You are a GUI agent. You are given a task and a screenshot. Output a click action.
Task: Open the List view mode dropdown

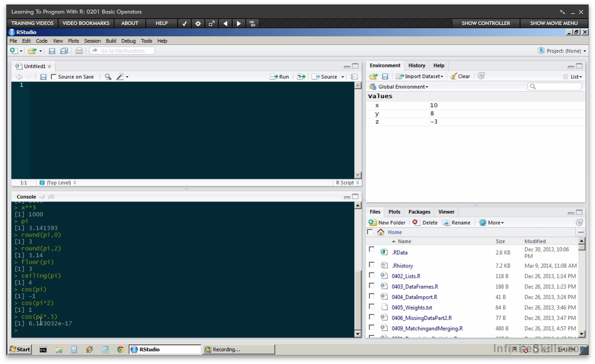[572, 77]
